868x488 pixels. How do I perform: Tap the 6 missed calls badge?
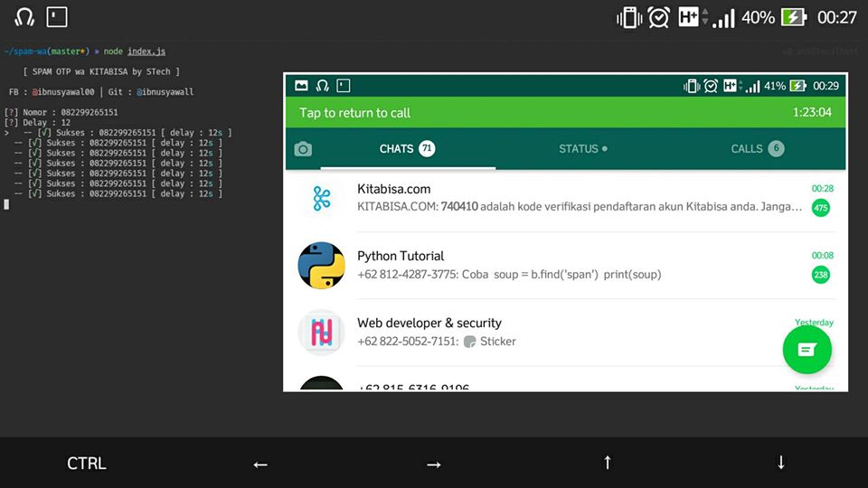[776, 148]
